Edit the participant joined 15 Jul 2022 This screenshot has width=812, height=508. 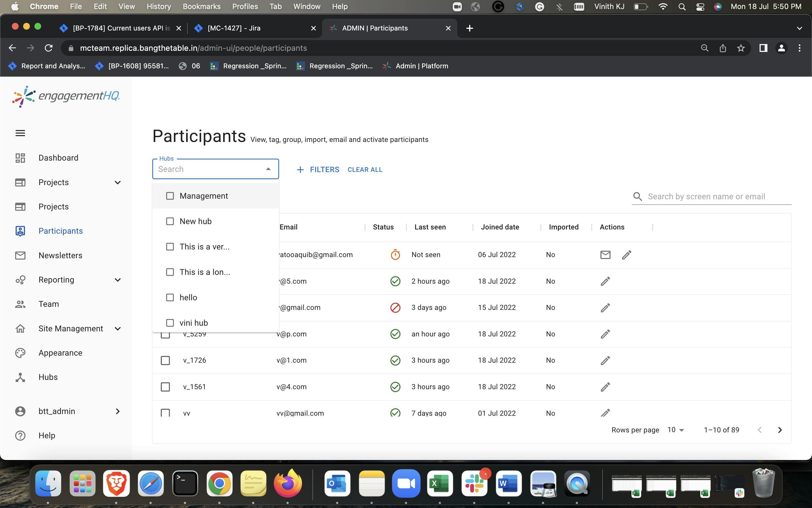click(605, 307)
